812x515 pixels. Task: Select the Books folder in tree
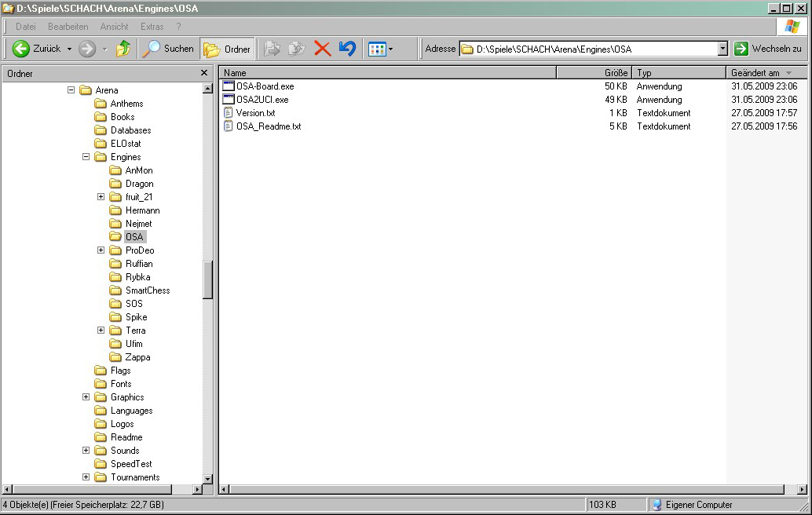(123, 117)
